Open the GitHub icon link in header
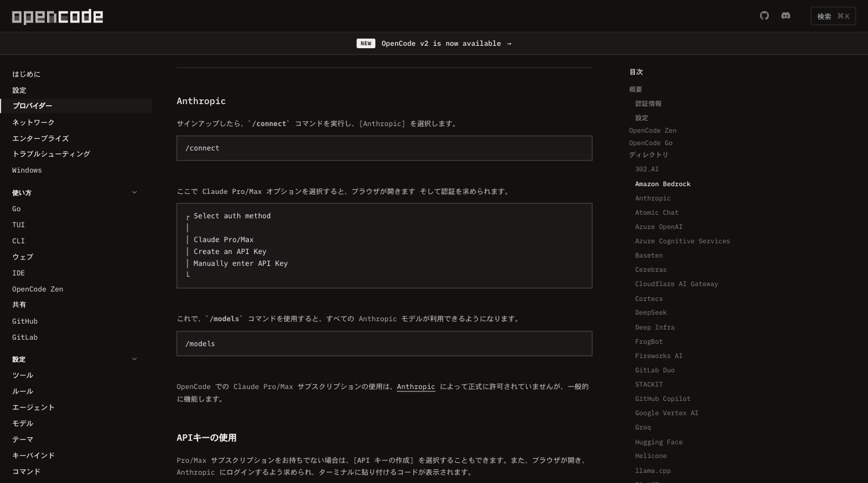Screen dimensions: 868x483 [x=764, y=16]
